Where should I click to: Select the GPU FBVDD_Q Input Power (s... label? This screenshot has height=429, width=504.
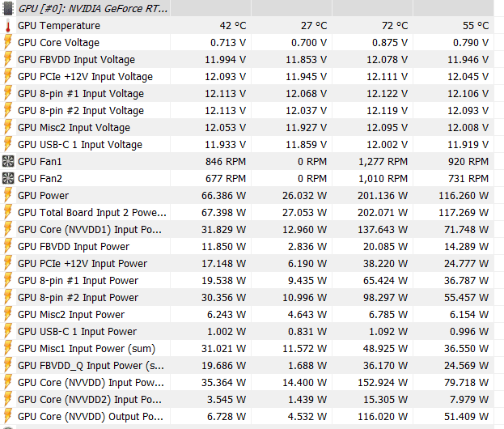91,366
